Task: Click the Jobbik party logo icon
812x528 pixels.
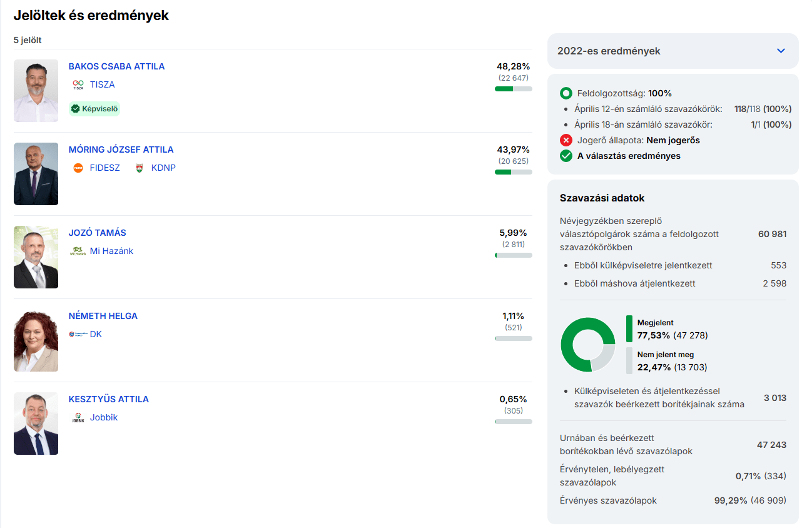Action: [x=78, y=418]
